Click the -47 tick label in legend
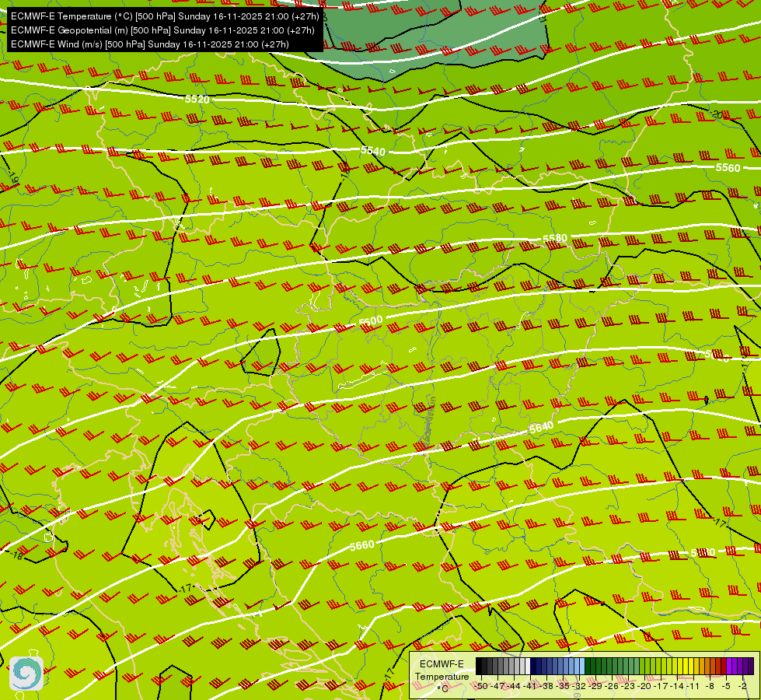761x700 pixels. [x=497, y=687]
